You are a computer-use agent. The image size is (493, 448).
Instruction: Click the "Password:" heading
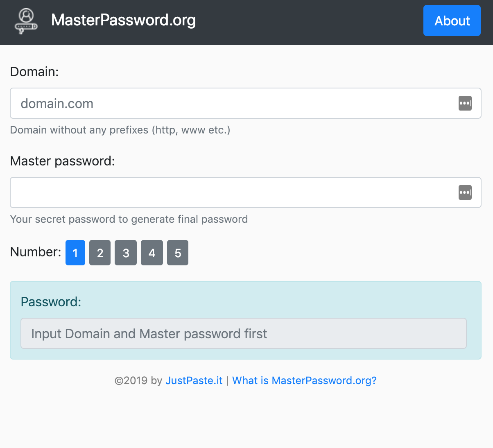pos(51,302)
